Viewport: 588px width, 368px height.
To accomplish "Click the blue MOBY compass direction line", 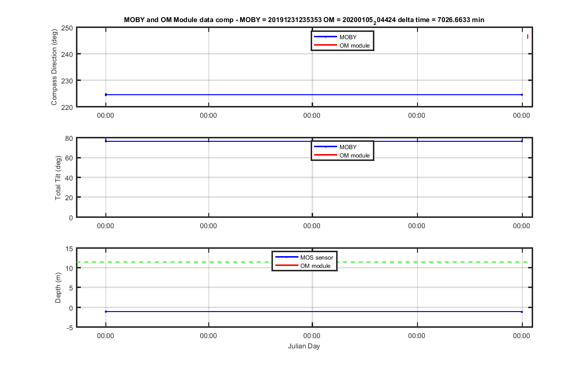I will (x=314, y=95).
